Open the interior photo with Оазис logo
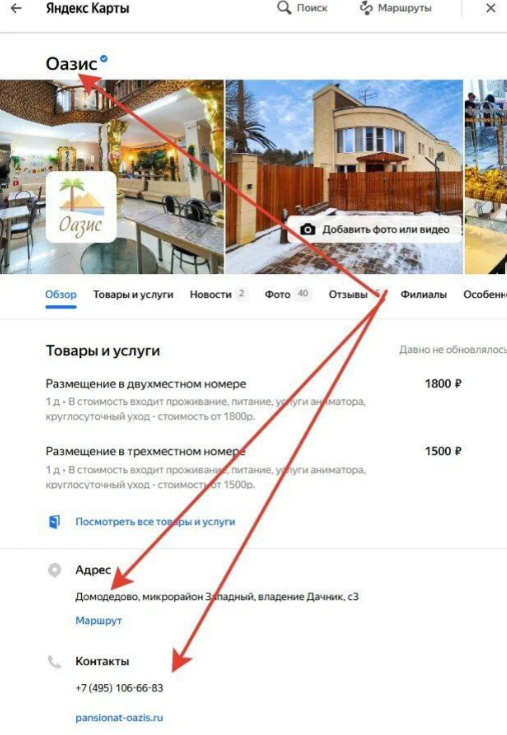Image resolution: width=507 pixels, height=735 pixels. pyautogui.click(x=112, y=177)
